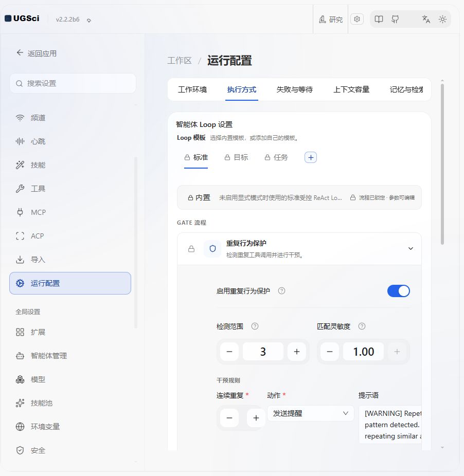Switch to the 失败与等待 tab

(294, 89)
